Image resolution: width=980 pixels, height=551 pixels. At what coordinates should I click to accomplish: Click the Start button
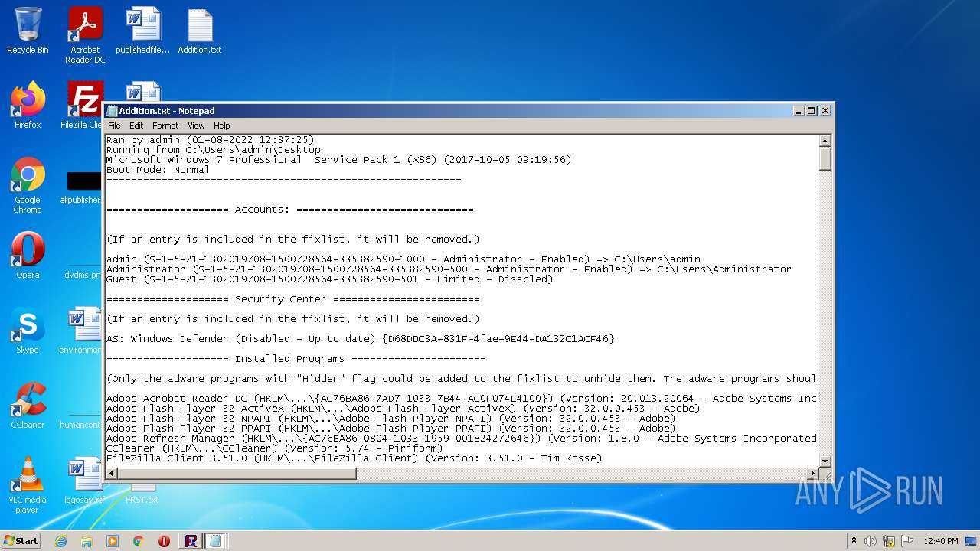21,540
